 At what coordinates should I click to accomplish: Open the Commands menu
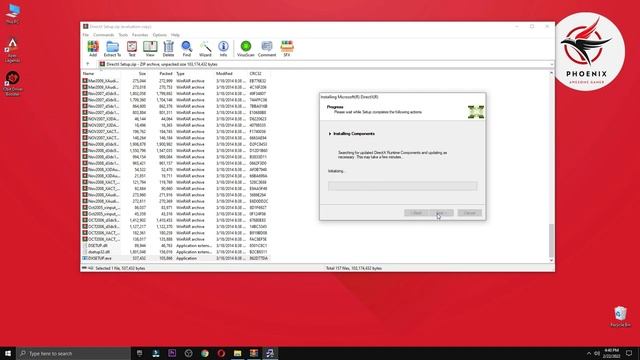(104, 35)
